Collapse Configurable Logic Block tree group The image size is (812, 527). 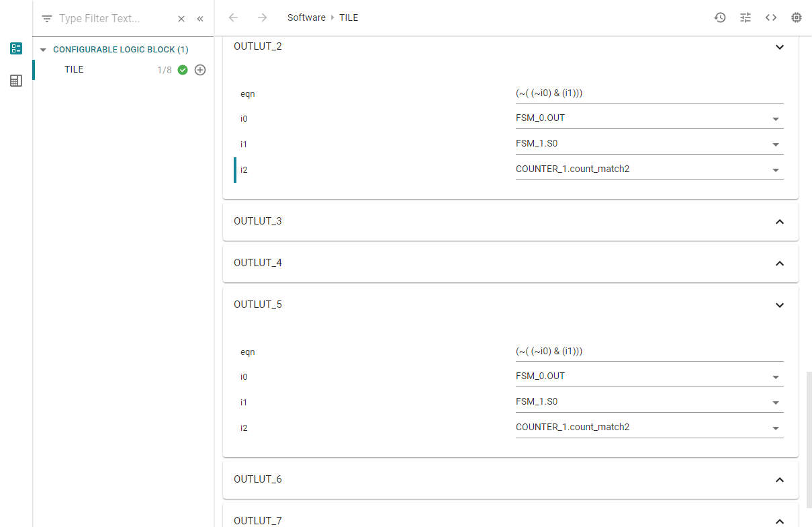[44, 50]
